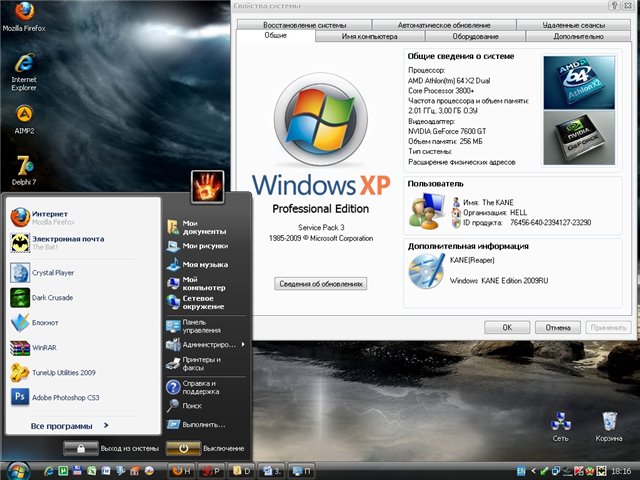Click the green checkmark tray icon
The image size is (640, 480).
[544, 471]
